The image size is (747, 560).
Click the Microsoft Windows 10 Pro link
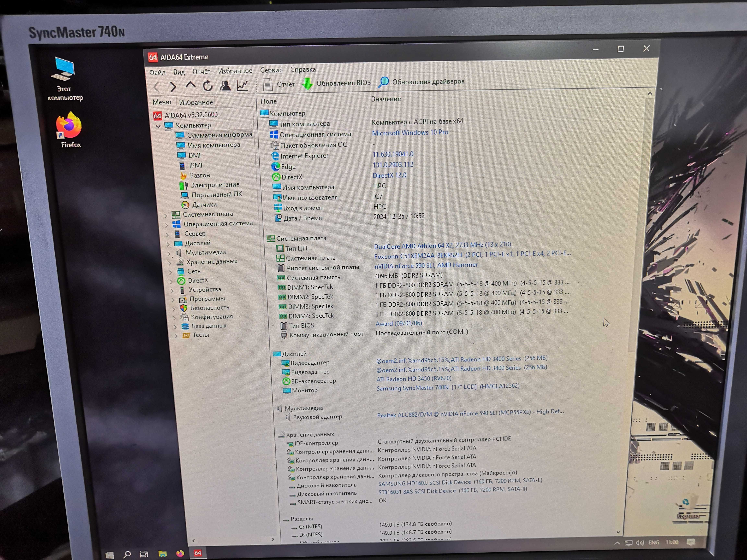(410, 133)
